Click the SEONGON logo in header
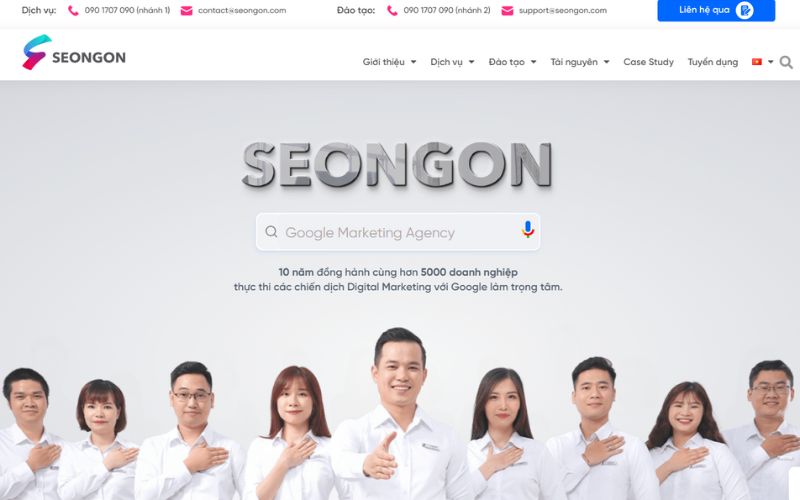 (74, 53)
